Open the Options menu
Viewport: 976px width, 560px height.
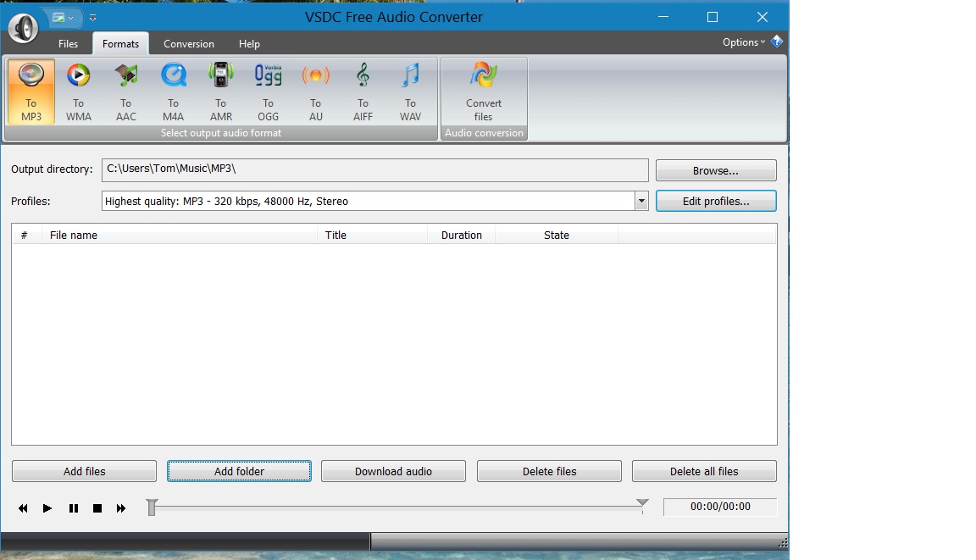[744, 42]
